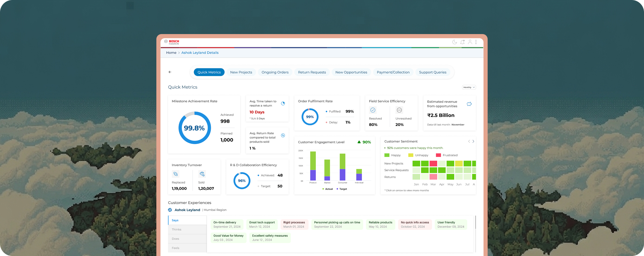644x256 pixels.
Task: Open Payment/Collection tab
Action: tap(393, 72)
